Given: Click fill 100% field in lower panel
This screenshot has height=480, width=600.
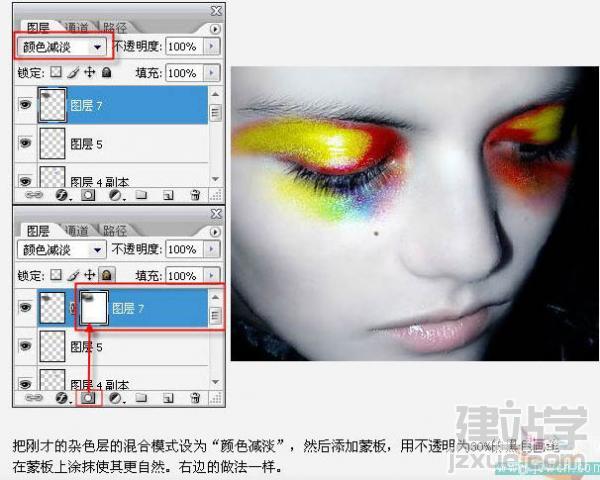Looking at the screenshot, I should tap(184, 275).
